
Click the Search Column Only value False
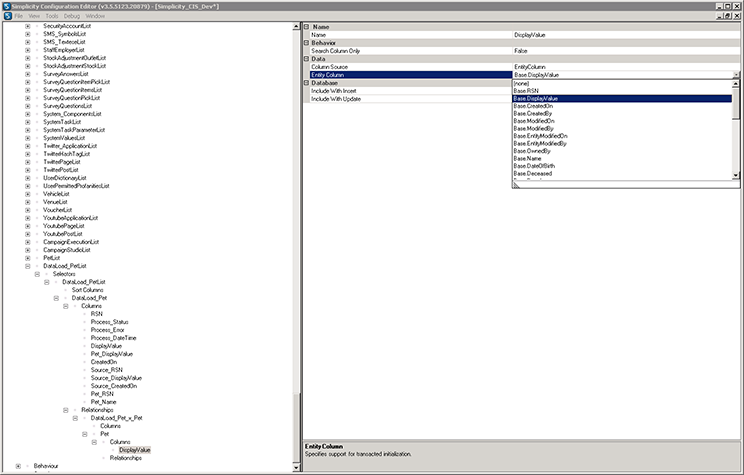[626, 51]
